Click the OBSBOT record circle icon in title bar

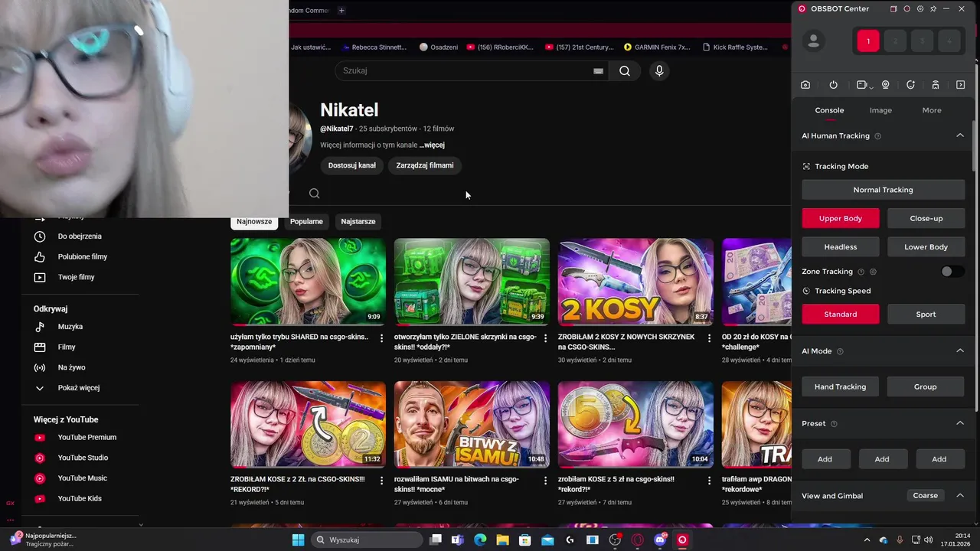(906, 9)
